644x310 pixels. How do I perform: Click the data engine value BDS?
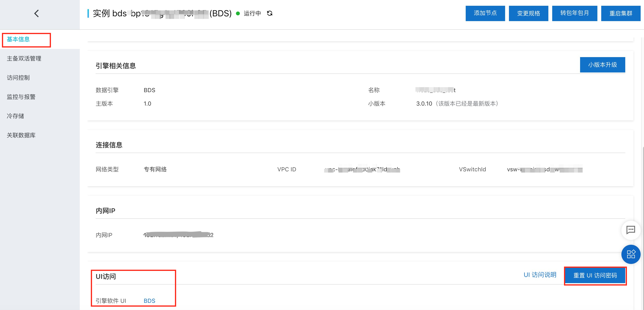pos(149,90)
